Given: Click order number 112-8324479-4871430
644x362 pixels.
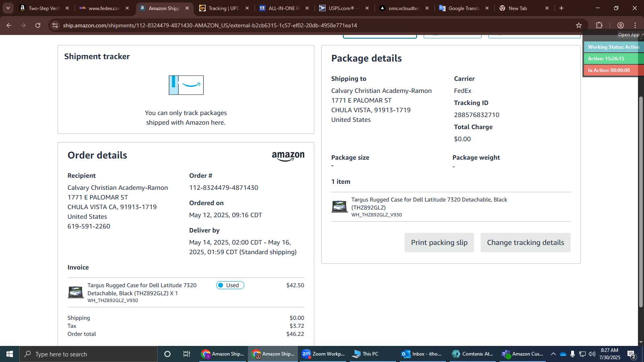Looking at the screenshot, I should [x=224, y=188].
